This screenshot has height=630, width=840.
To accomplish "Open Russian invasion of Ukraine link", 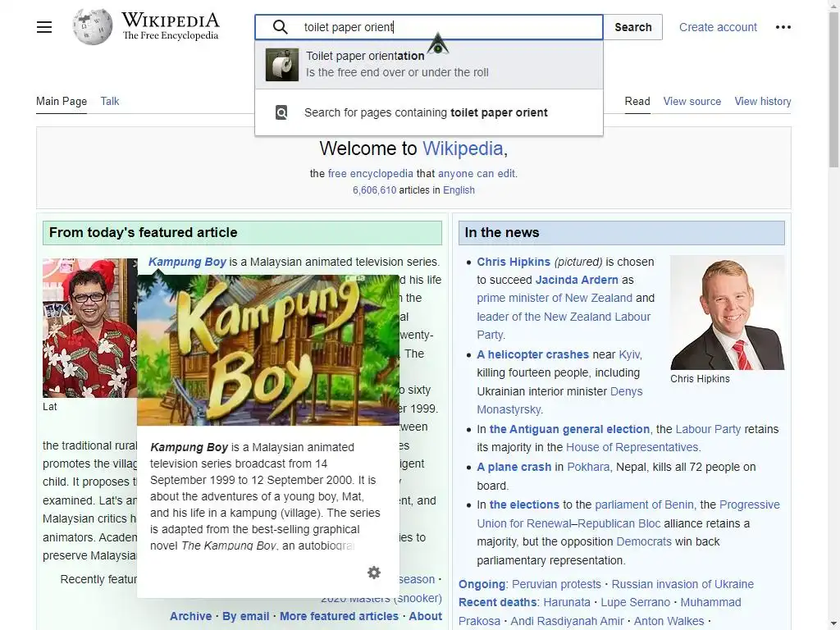I will 682,584.
